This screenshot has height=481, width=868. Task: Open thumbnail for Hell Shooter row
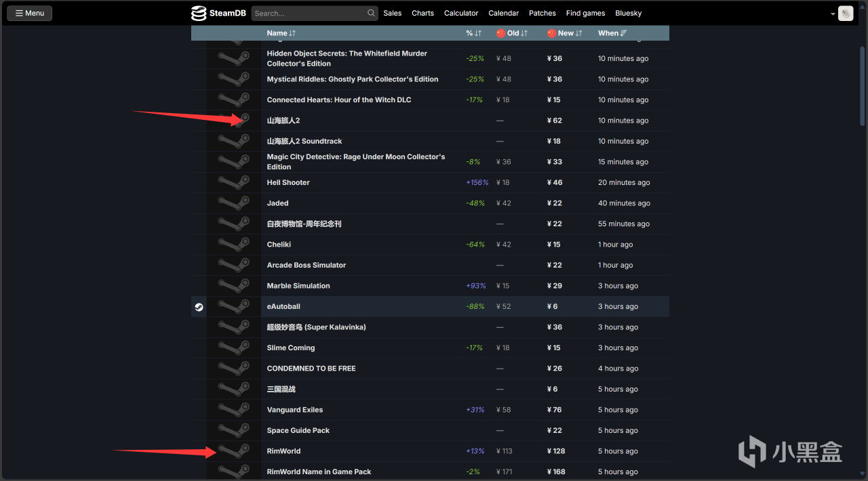(234, 182)
